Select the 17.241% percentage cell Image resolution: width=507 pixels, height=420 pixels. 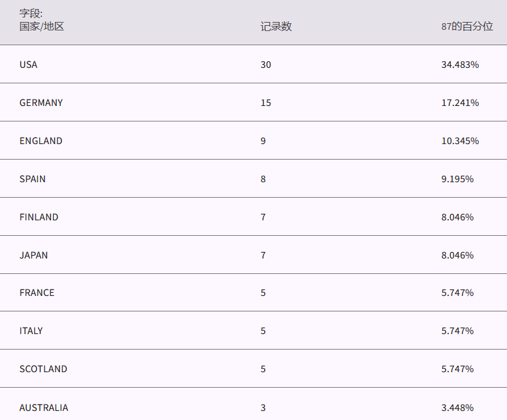coord(460,103)
